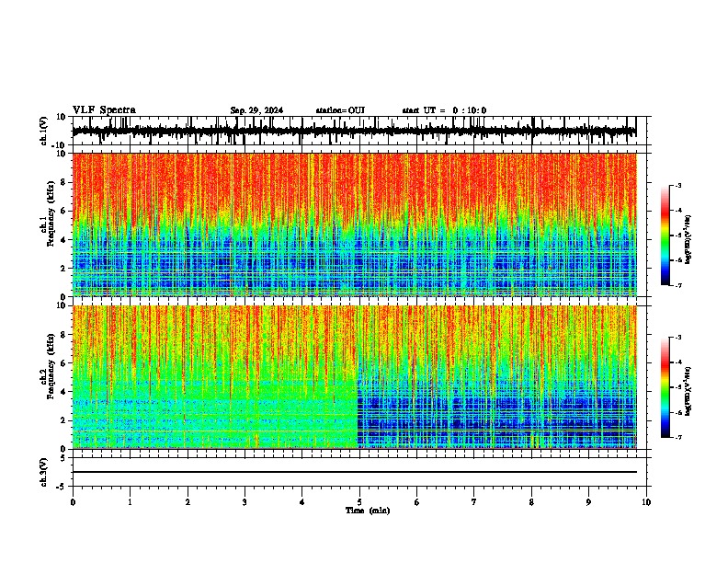728x563 pixels.
Task: Click the ch.1 spectrogram "8" kHz tick label
Action: [x=63, y=182]
